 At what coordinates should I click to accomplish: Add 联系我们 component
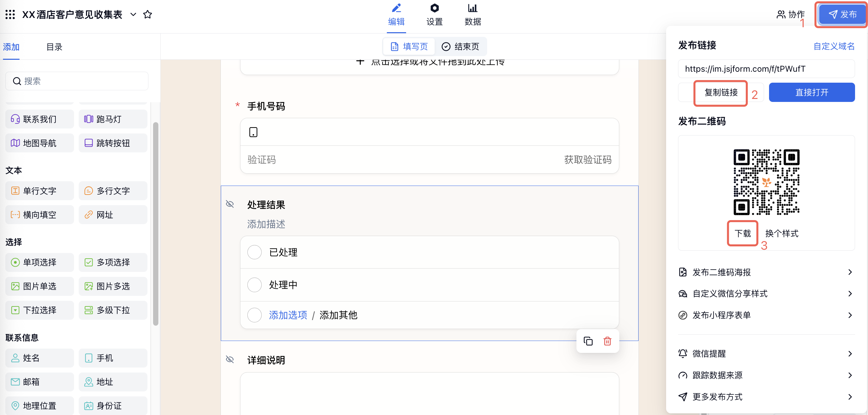pos(40,119)
